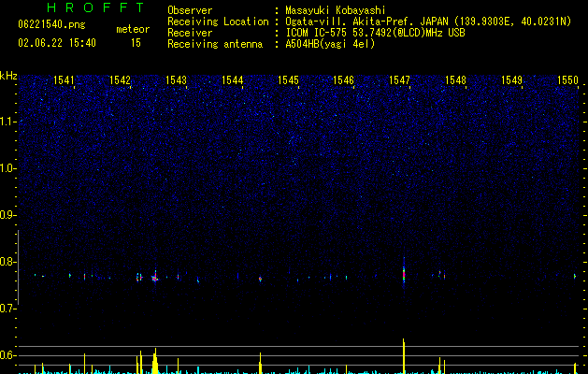This screenshot has width=588, height=374.
Task: Select the A504HB(yagi 4el) antenna text
Action: (330, 44)
